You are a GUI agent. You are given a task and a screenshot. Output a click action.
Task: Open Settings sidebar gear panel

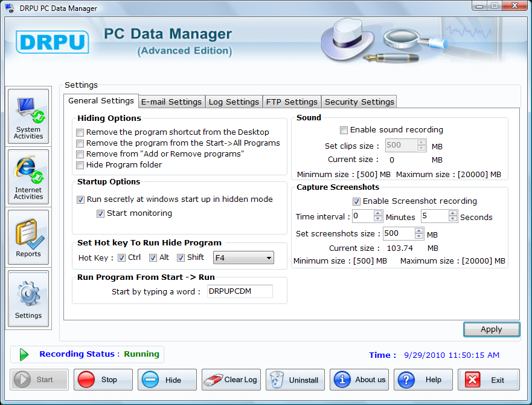pyautogui.click(x=28, y=299)
